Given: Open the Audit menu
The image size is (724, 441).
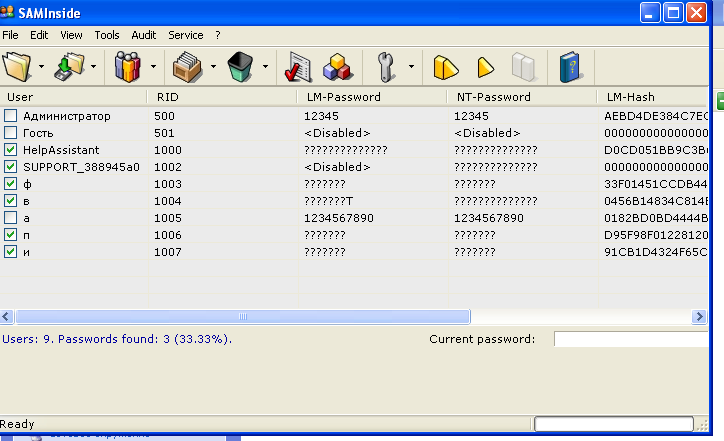Looking at the screenshot, I should [x=144, y=35].
